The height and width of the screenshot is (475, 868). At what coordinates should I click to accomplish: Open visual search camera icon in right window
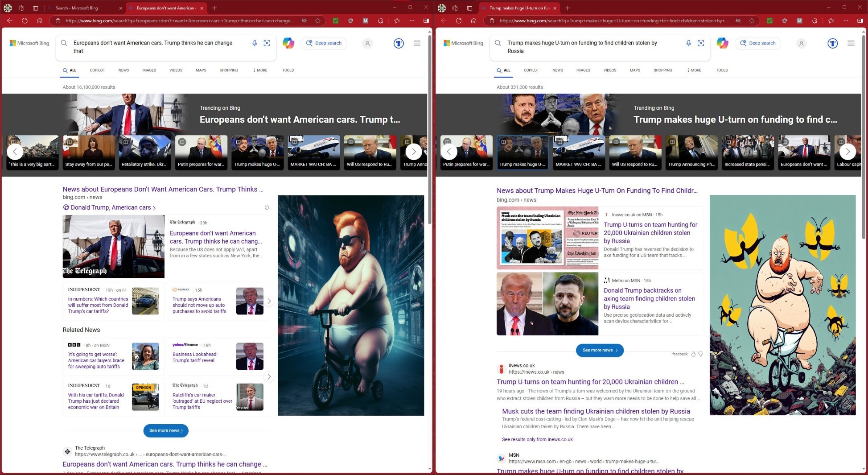click(x=701, y=43)
